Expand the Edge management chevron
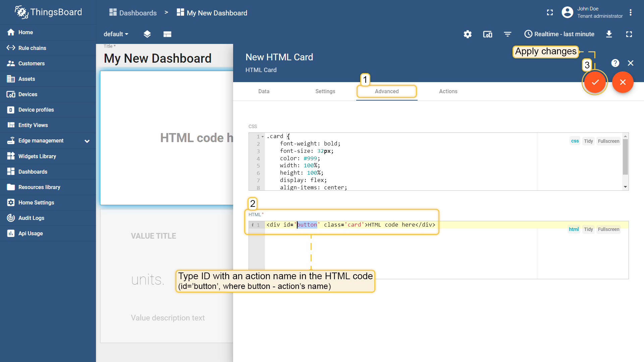The image size is (644, 362). coord(87,141)
